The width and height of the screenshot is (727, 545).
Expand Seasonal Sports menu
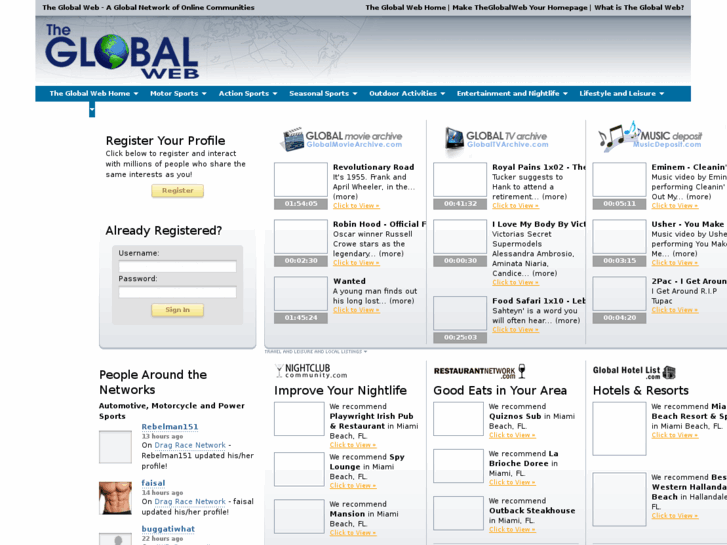pyautogui.click(x=323, y=94)
